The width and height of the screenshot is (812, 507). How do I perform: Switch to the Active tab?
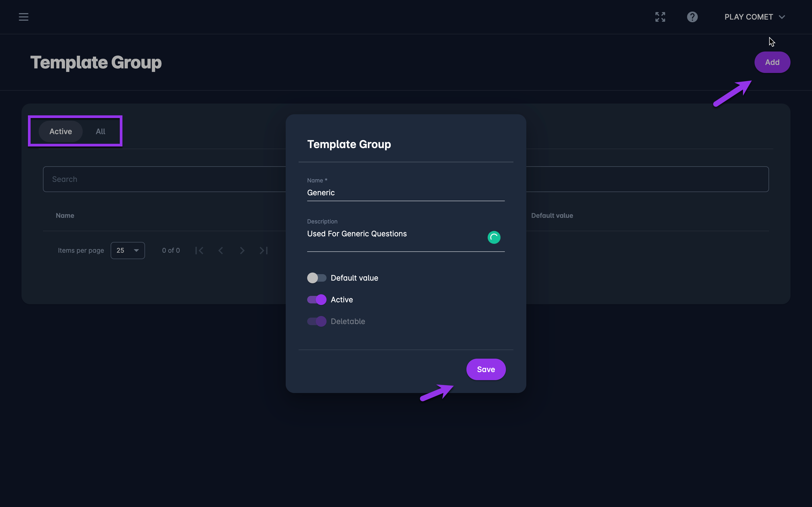click(x=61, y=131)
